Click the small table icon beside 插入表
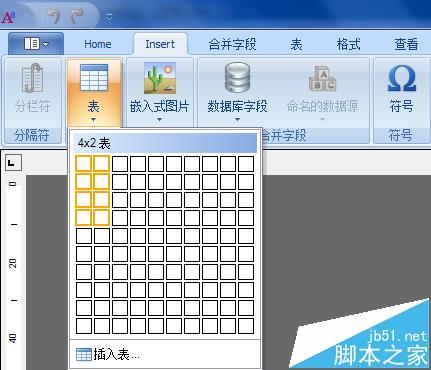 84,355
